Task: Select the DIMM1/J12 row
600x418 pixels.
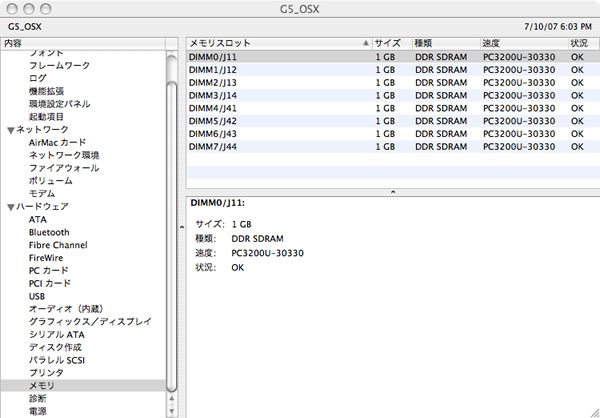Action: pos(393,70)
